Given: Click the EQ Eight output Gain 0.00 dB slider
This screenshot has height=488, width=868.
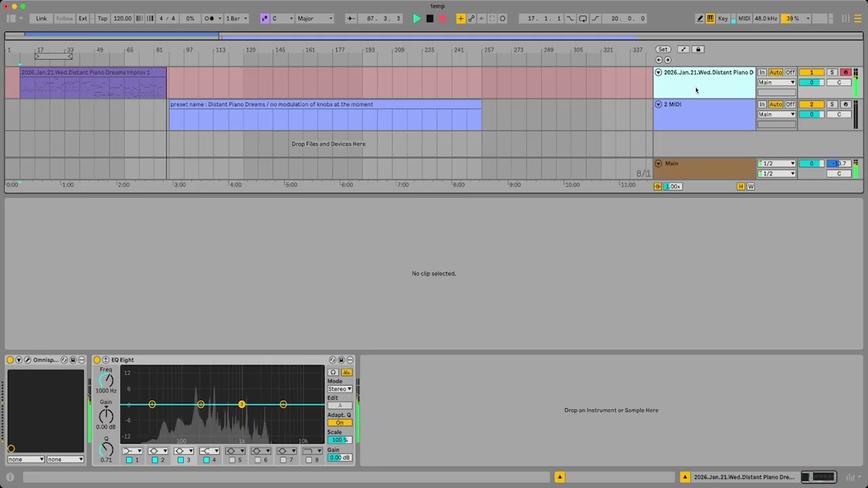Looking at the screenshot, I should pos(340,457).
